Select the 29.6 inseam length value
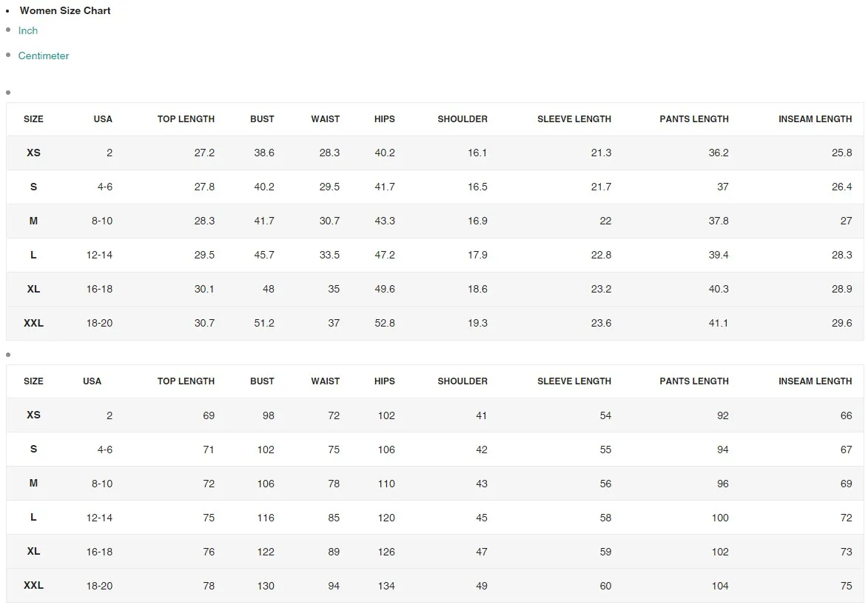The width and height of the screenshot is (868, 608). pos(841,323)
